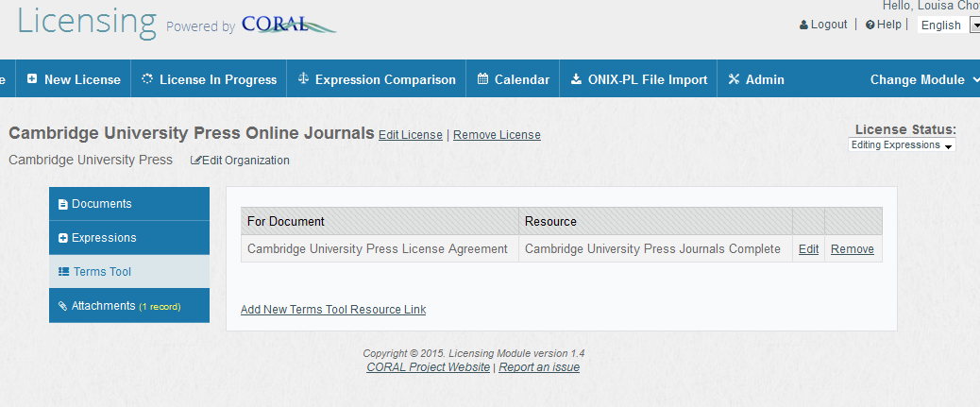The image size is (980, 407).
Task: Click the CORAL logo in the header
Action: tap(289, 25)
